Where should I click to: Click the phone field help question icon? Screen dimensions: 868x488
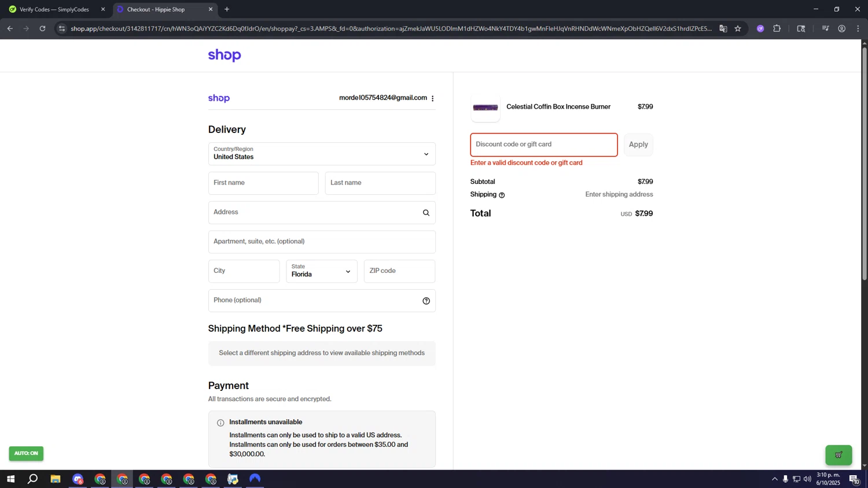coord(426,301)
